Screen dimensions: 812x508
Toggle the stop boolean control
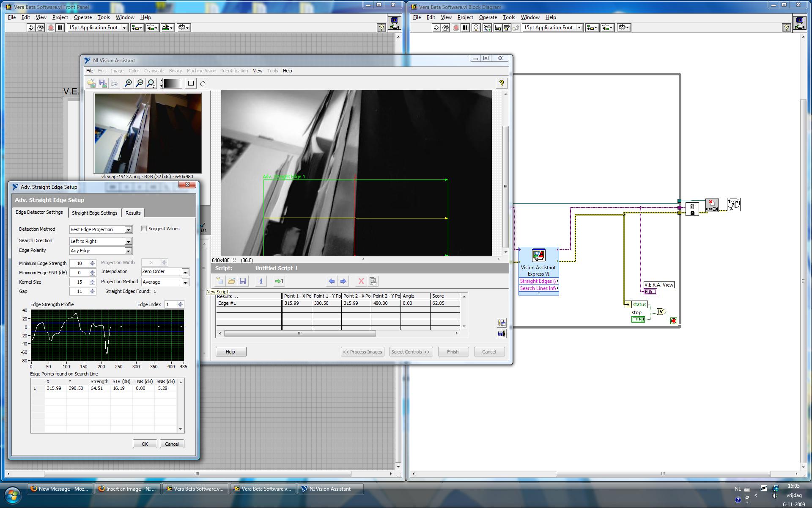coord(638,319)
